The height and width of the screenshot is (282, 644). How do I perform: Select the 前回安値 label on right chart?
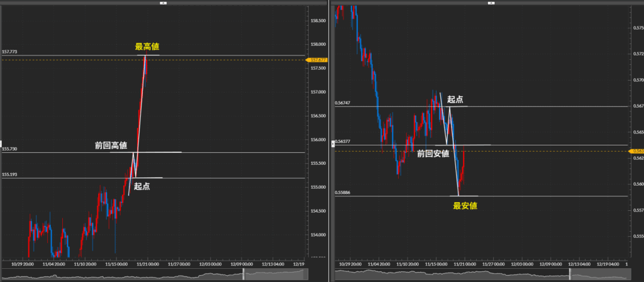tap(433, 153)
